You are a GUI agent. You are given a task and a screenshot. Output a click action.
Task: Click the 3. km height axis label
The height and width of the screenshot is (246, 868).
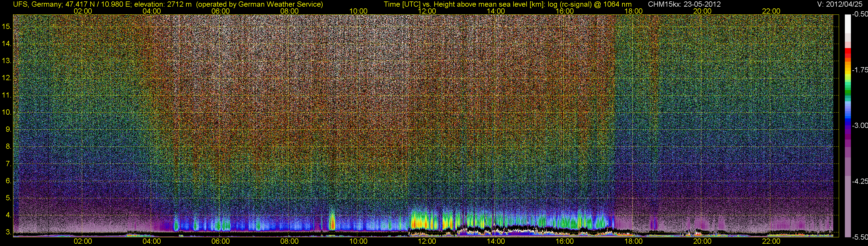pyautogui.click(x=8, y=232)
